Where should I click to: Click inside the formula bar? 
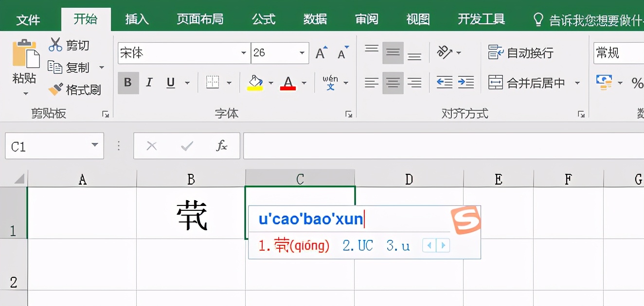(x=444, y=146)
